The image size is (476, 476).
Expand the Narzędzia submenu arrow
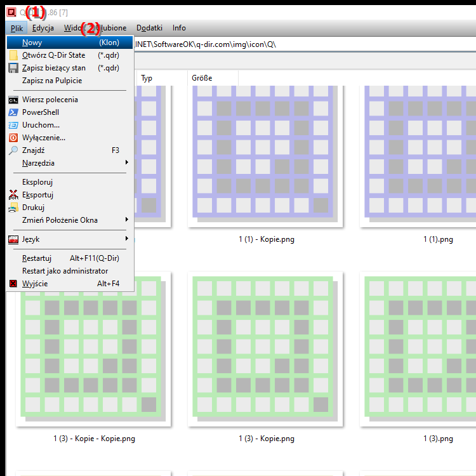click(127, 162)
